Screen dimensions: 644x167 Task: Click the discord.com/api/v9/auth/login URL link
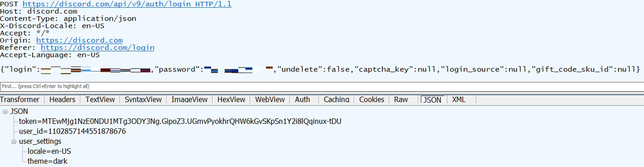pos(127,4)
